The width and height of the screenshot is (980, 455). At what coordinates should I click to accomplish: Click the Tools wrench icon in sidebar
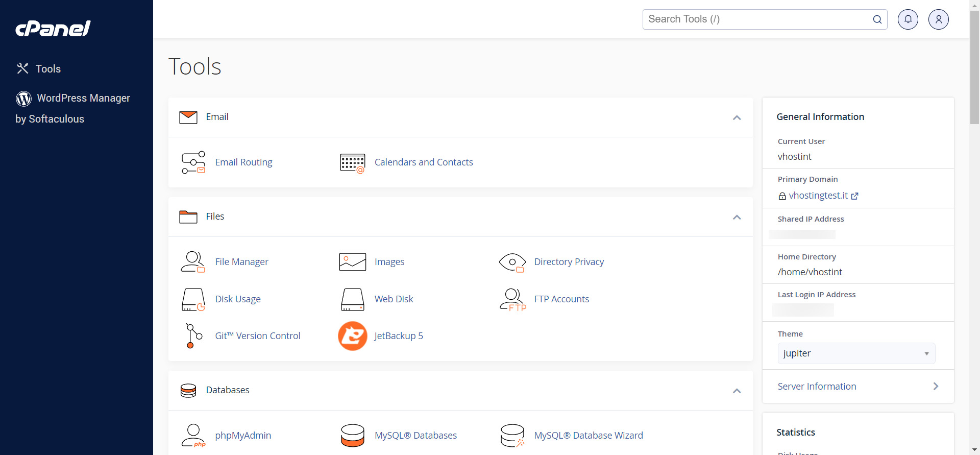pyautogui.click(x=22, y=68)
